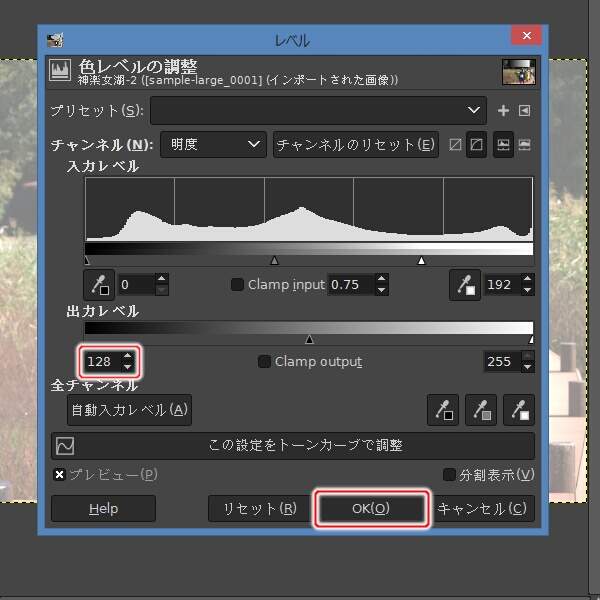Click input black point slider handle
This screenshot has width=600, height=600.
point(87,261)
